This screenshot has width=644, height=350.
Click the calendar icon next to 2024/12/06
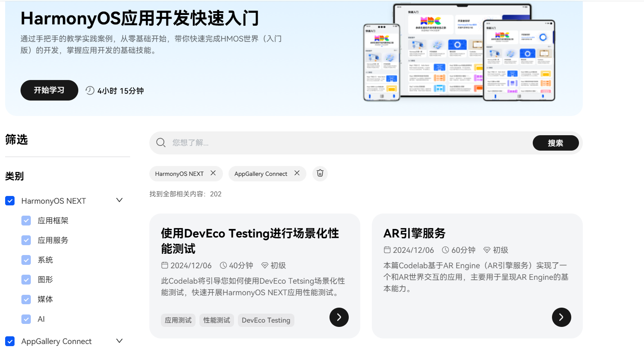pos(165,265)
